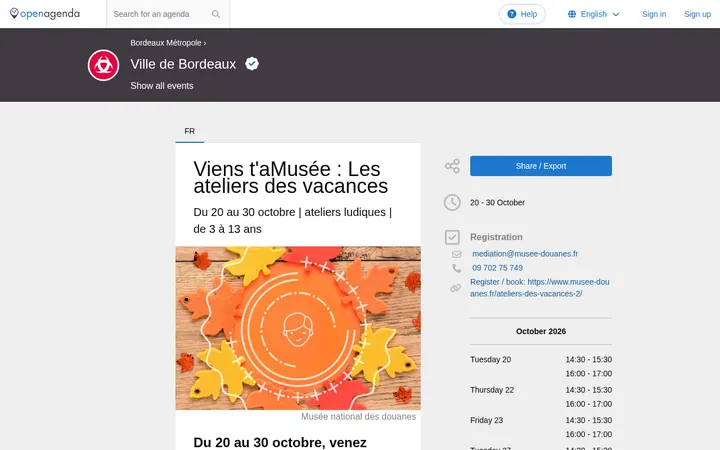Screen dimensions: 720x450
Task: Click the chain link icon beside Register link
Action: (x=456, y=288)
